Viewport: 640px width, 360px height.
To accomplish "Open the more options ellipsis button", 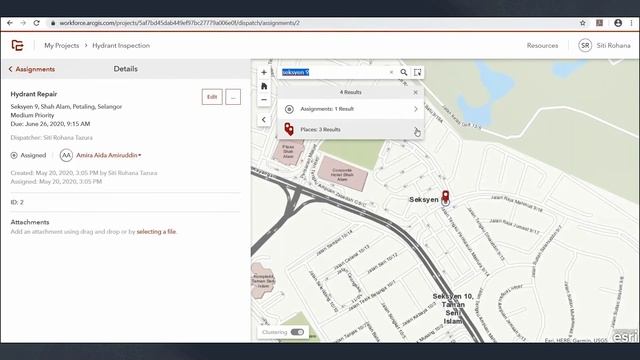I will tap(233, 97).
